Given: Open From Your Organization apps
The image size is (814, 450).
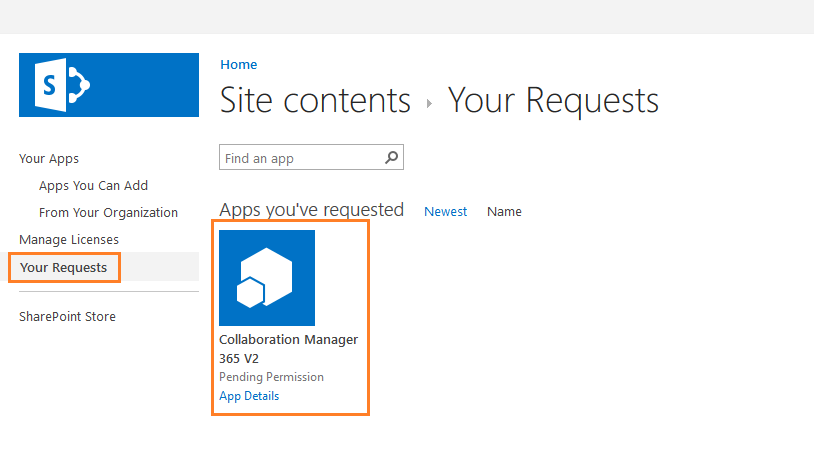Looking at the screenshot, I should tap(108, 212).
